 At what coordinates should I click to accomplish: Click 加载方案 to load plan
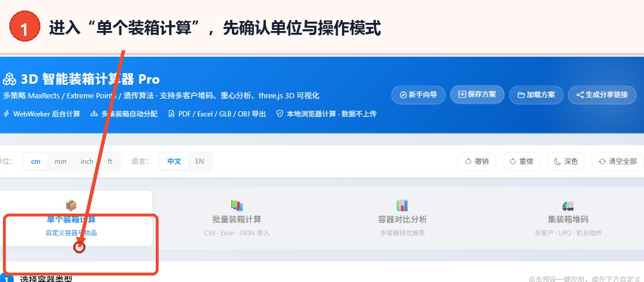pyautogui.click(x=536, y=95)
